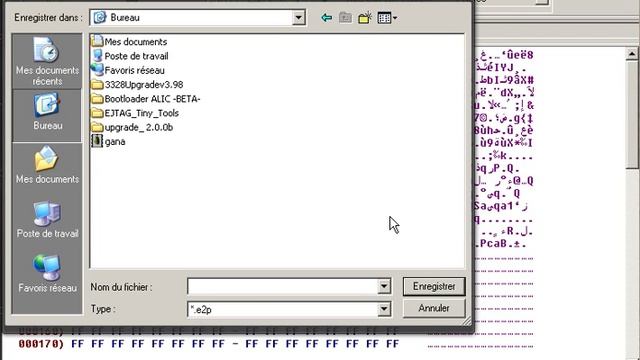The height and width of the screenshot is (360, 640).
Task: Click scroll up arrow in hex viewer window
Action: 632,54
